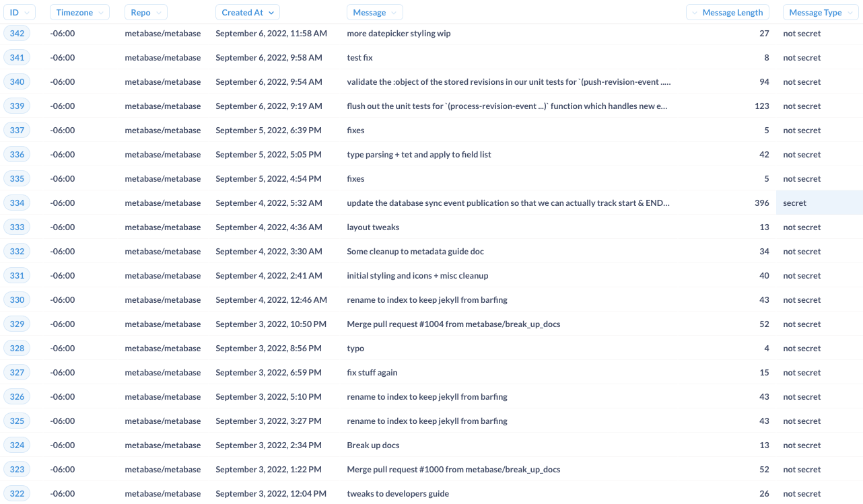Viewport: 863px width, 504px height.
Task: Open record ID 329
Action: [x=17, y=324]
